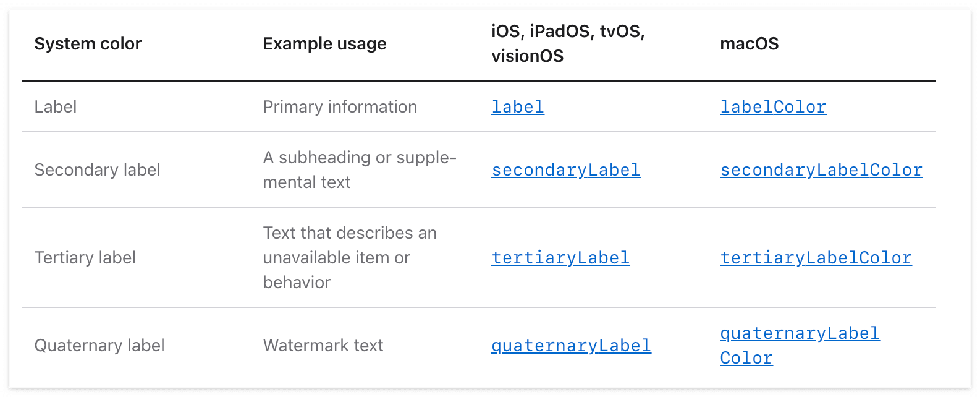Follow the secondaryLabelColor link
The width and height of the screenshot is (980, 397).
click(821, 170)
